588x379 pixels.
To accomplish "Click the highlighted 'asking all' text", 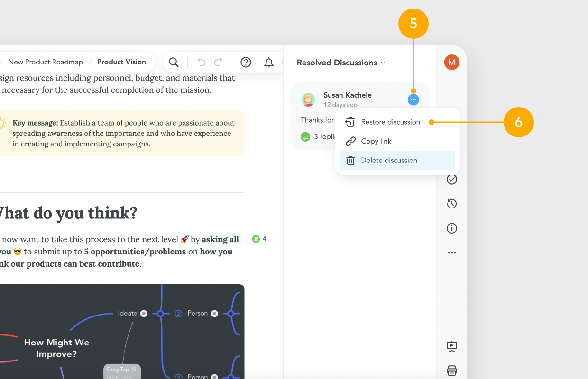I will (220, 239).
